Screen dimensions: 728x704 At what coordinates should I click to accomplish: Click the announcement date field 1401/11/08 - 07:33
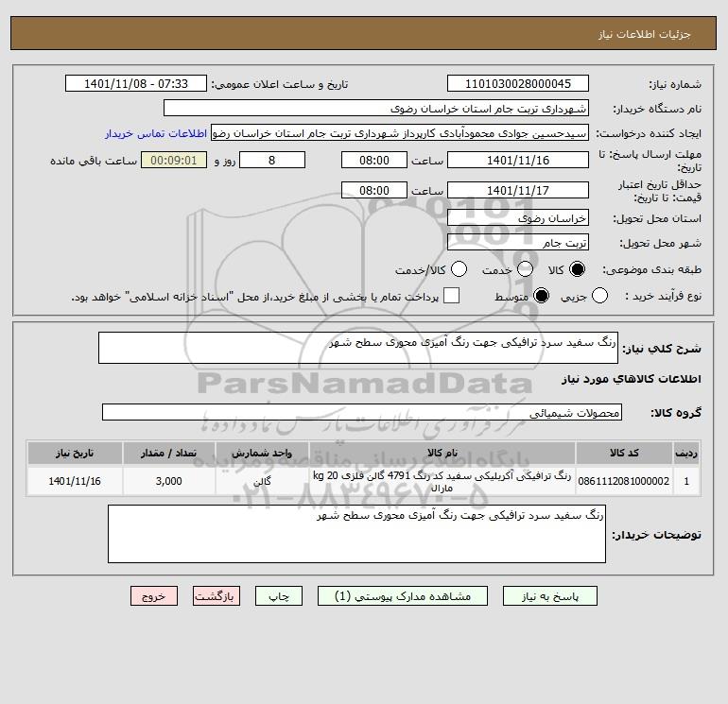pos(136,83)
